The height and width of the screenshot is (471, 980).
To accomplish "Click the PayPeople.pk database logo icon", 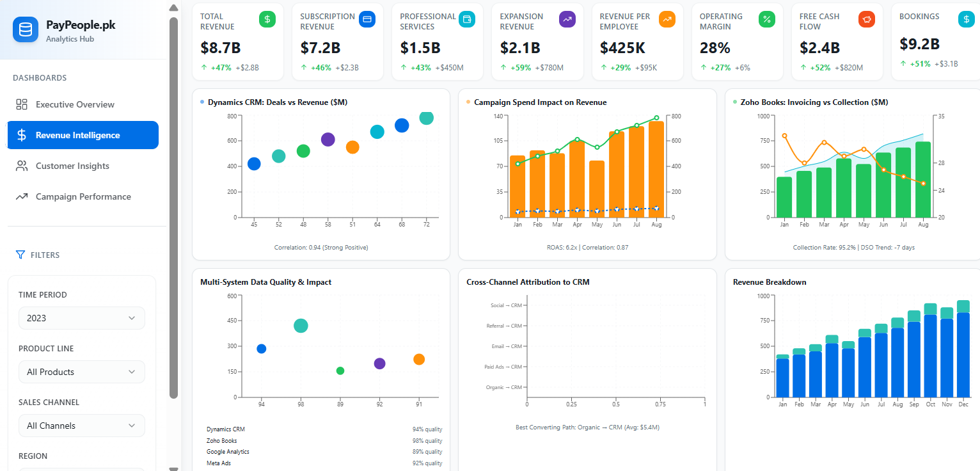I will pos(26,29).
